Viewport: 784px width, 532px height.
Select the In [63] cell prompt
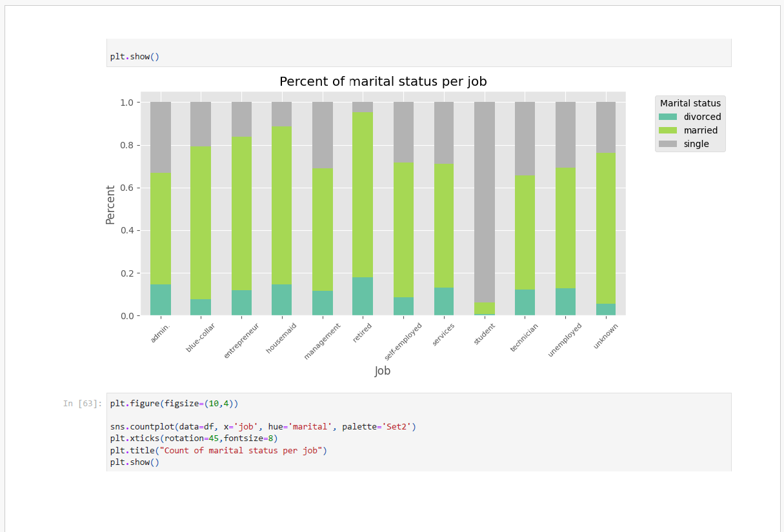82,404
